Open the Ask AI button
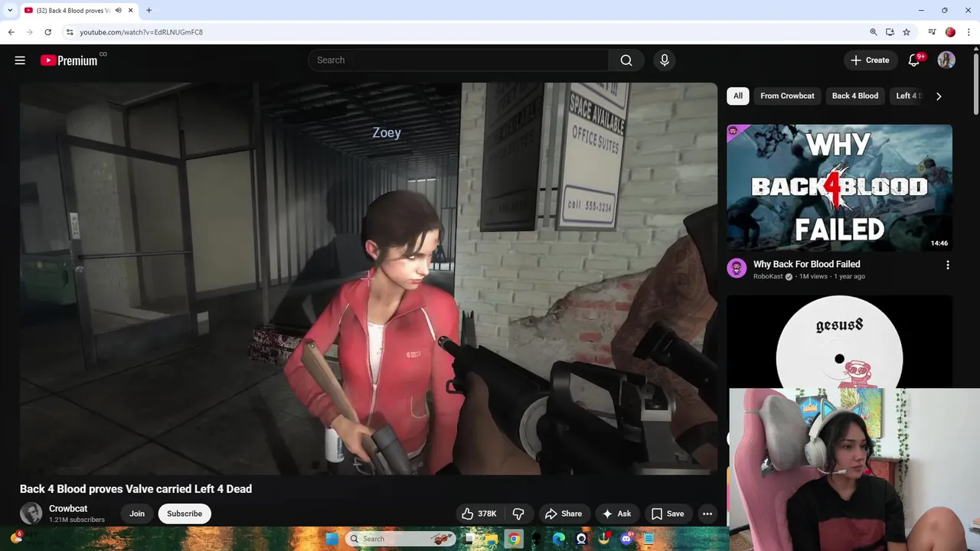The width and height of the screenshot is (980, 551). tap(616, 514)
